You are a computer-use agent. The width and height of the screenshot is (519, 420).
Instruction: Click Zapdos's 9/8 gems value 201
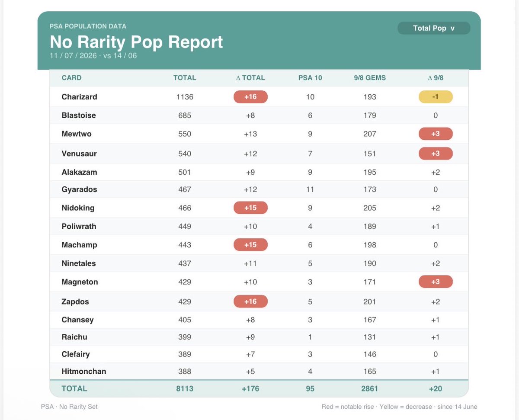(369, 301)
